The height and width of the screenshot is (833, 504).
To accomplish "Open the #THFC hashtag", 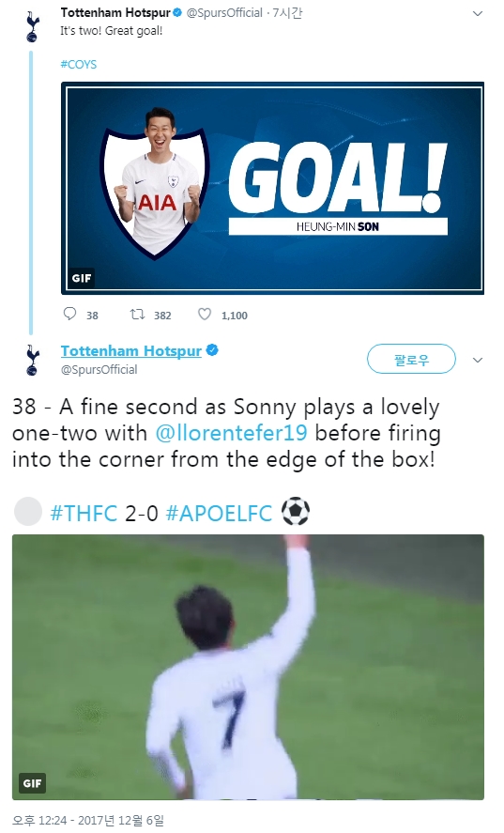I will [84, 513].
